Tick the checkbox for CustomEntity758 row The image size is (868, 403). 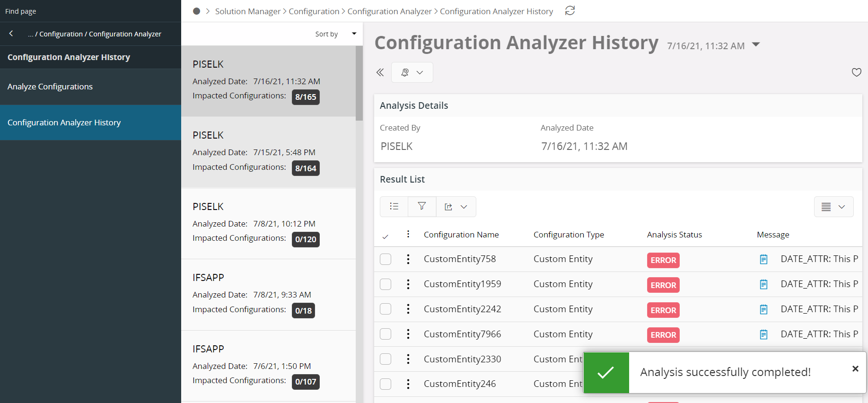pyautogui.click(x=386, y=259)
